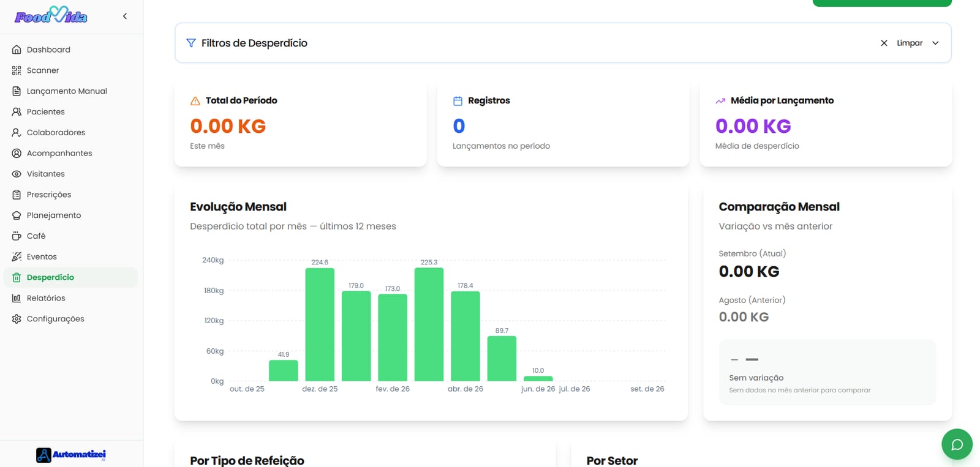Click the Visitantes eye icon
The height and width of the screenshot is (467, 980).
click(x=17, y=174)
